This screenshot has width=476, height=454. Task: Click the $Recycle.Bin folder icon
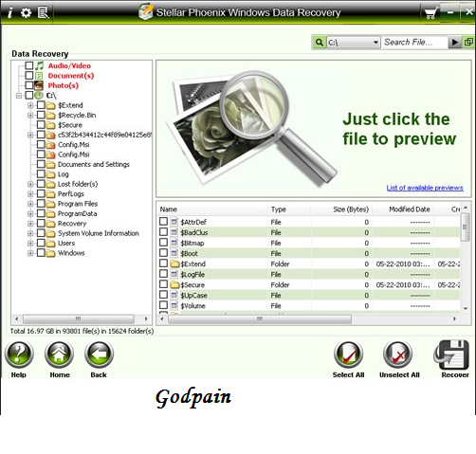click(x=50, y=115)
